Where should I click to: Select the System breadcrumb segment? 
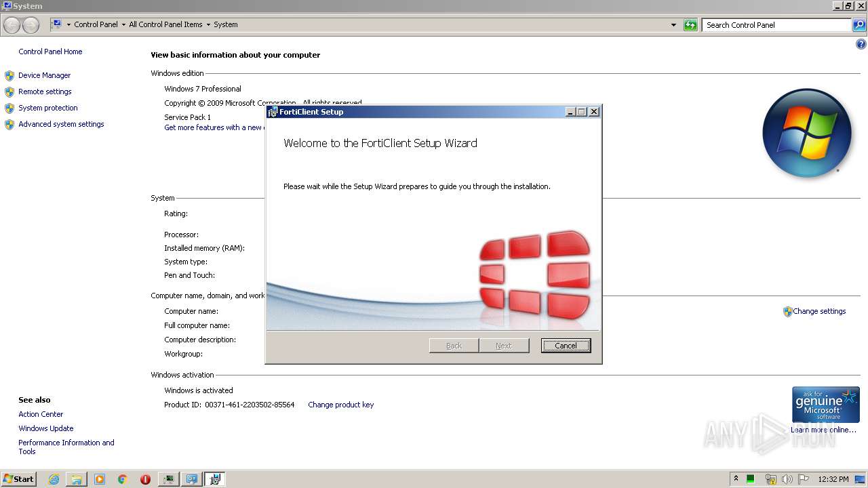click(226, 24)
